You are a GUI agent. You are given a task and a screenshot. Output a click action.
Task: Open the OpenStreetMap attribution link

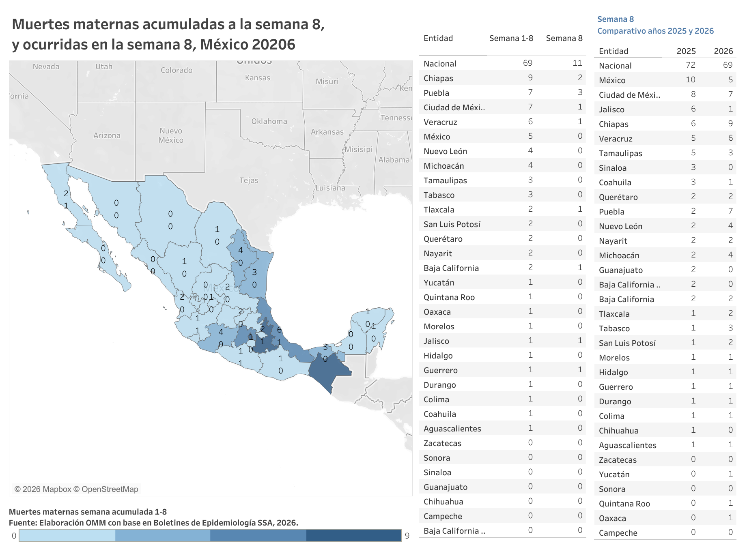point(110,489)
